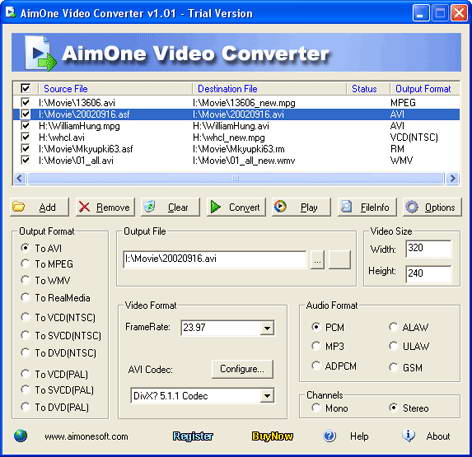
Task: Sort by the Source File column header
Action: pos(115,89)
